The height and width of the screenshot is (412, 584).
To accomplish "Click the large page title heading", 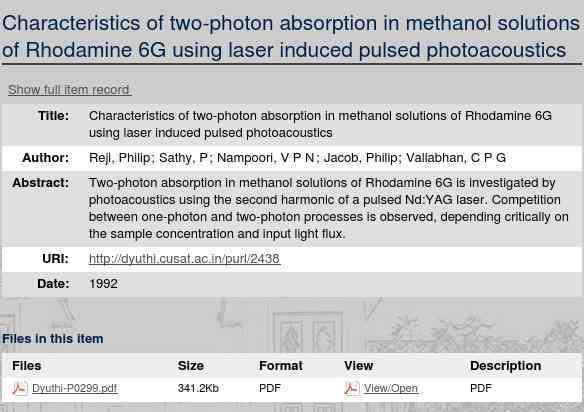I will pos(291,37).
